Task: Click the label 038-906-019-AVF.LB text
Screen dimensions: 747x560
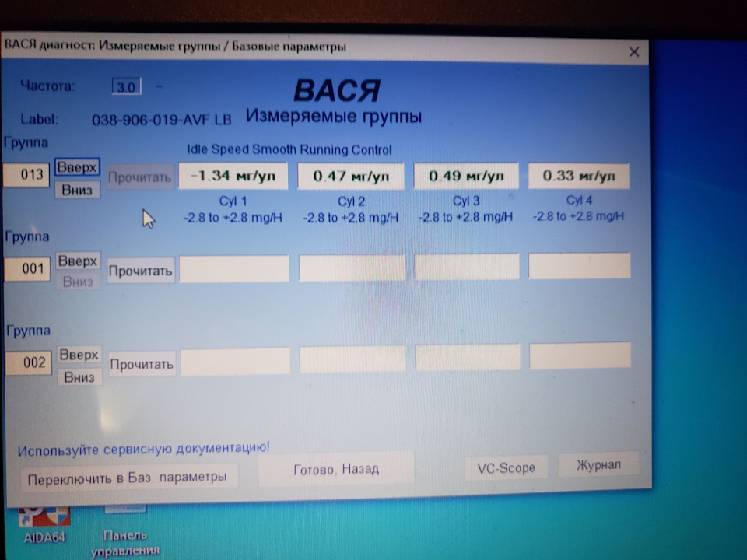Action: [x=162, y=120]
